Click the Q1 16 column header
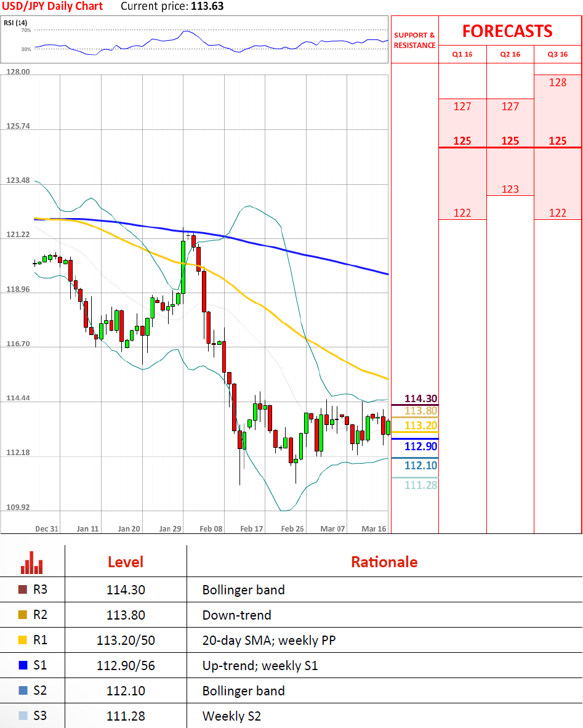Image resolution: width=583 pixels, height=728 pixels. [462, 54]
